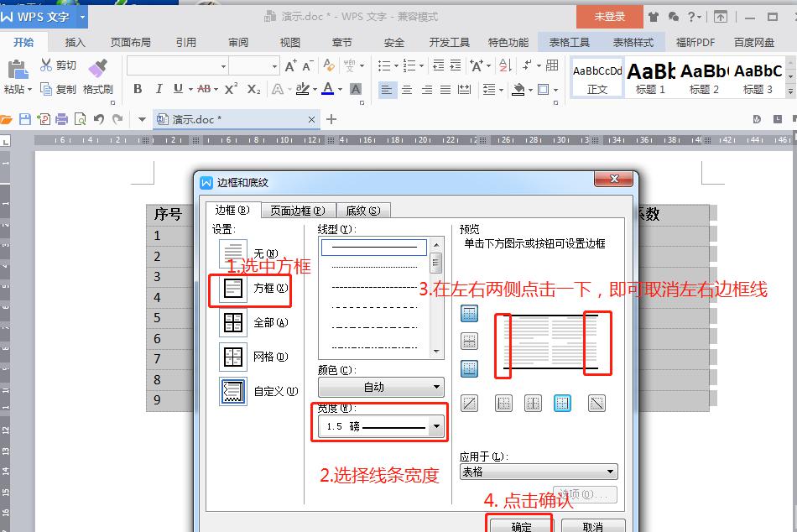The image size is (797, 532).
Task: Switch to the 页面布局 ribbon tab
Action: click(x=131, y=43)
